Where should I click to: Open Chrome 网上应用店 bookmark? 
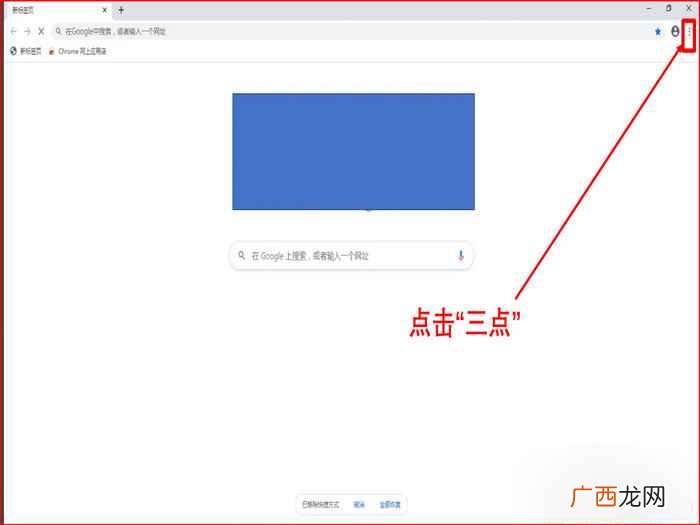point(77,51)
